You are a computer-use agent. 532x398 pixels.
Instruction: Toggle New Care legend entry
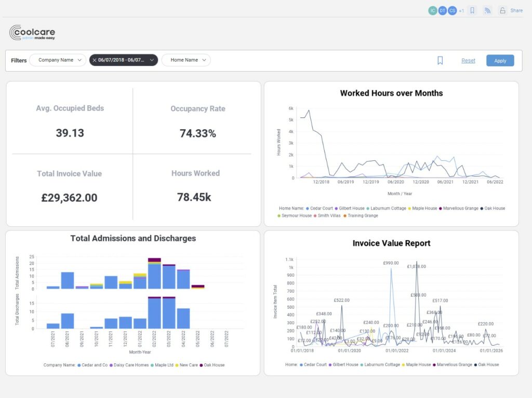point(187,365)
